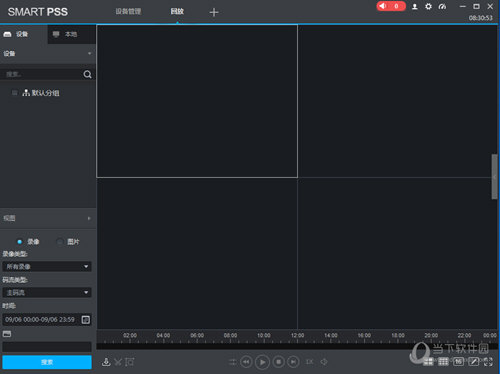The image size is (500, 374).
Task: Open the system status gauge icon
Action: [x=442, y=6]
